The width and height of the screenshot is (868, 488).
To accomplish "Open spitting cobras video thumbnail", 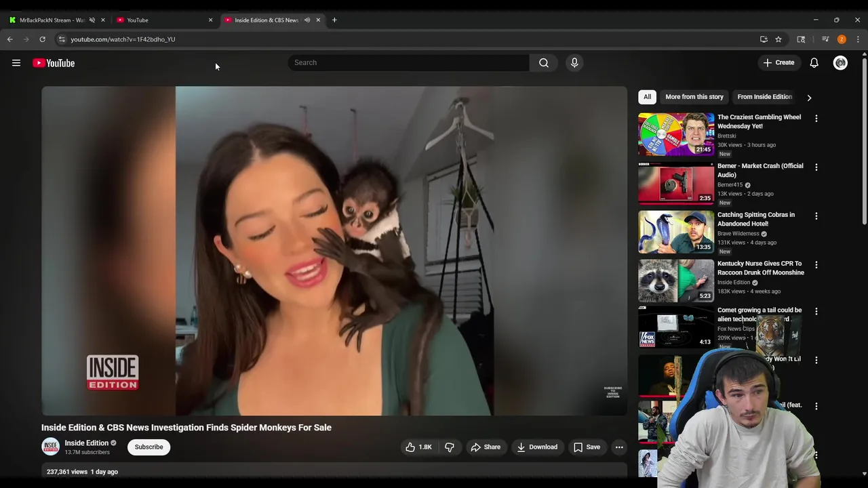I will click(676, 232).
